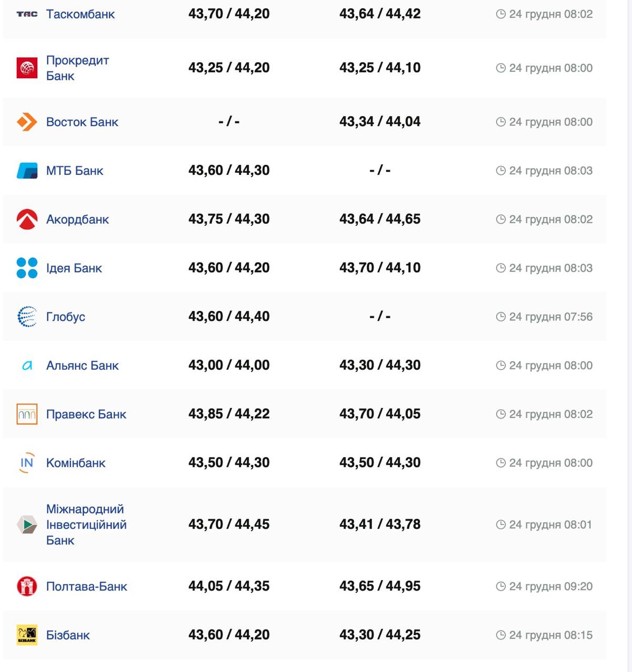
Task: Open the Таскомбанк link
Action: (80, 14)
